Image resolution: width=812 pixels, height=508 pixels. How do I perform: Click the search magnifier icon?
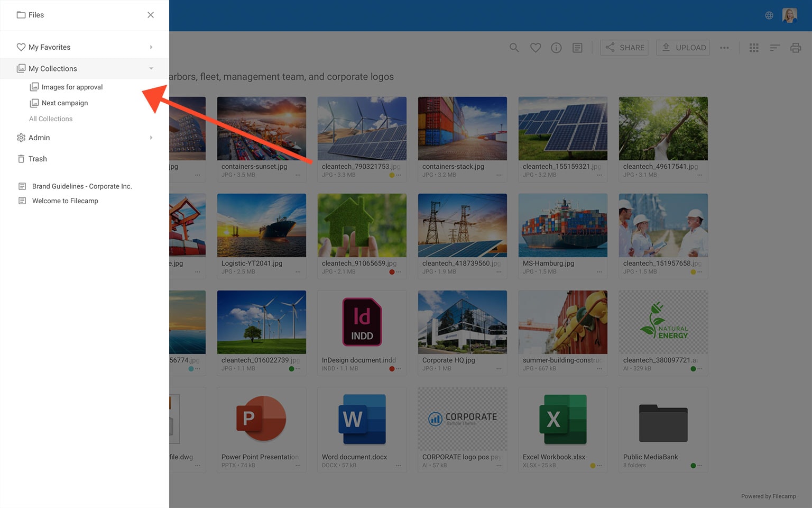pos(514,48)
